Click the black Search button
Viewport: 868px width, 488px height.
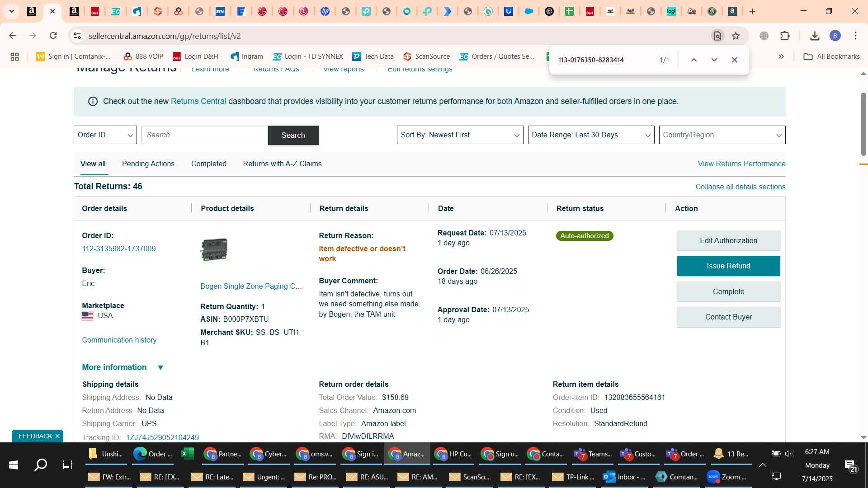click(293, 135)
